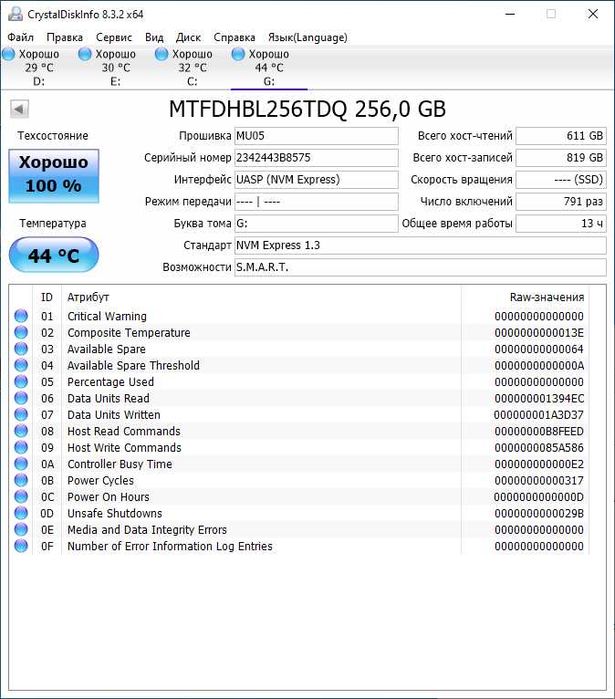Click status icon for Available Spare Threshold
The height and width of the screenshot is (699, 615).
click(x=21, y=366)
